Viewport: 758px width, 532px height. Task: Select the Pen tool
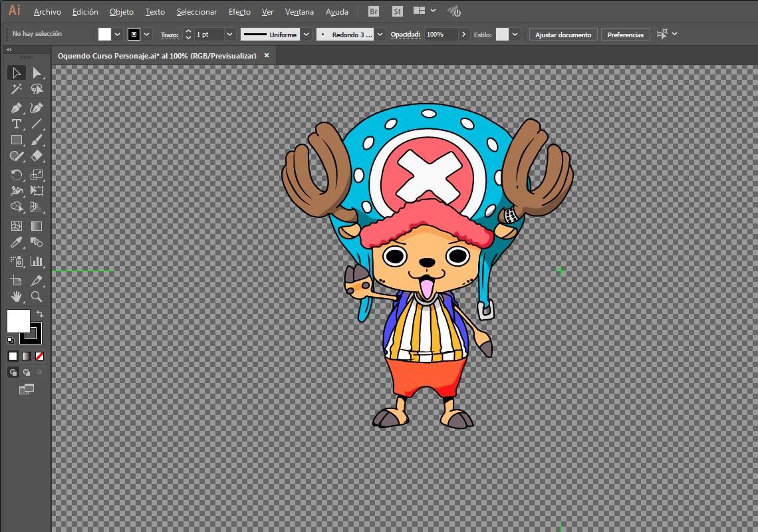point(17,108)
